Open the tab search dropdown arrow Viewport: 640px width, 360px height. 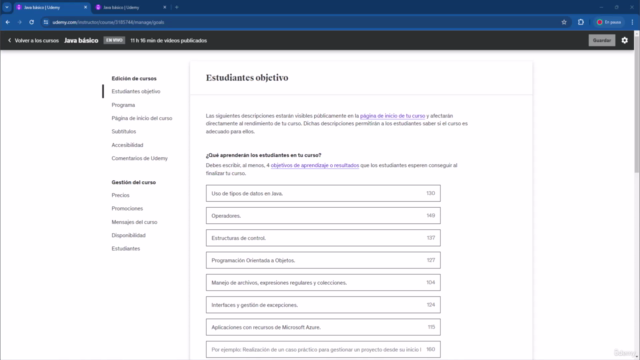point(7,7)
